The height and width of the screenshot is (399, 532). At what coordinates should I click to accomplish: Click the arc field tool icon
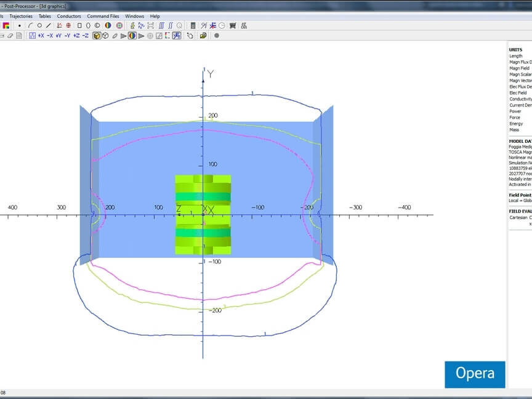[x=30, y=26]
